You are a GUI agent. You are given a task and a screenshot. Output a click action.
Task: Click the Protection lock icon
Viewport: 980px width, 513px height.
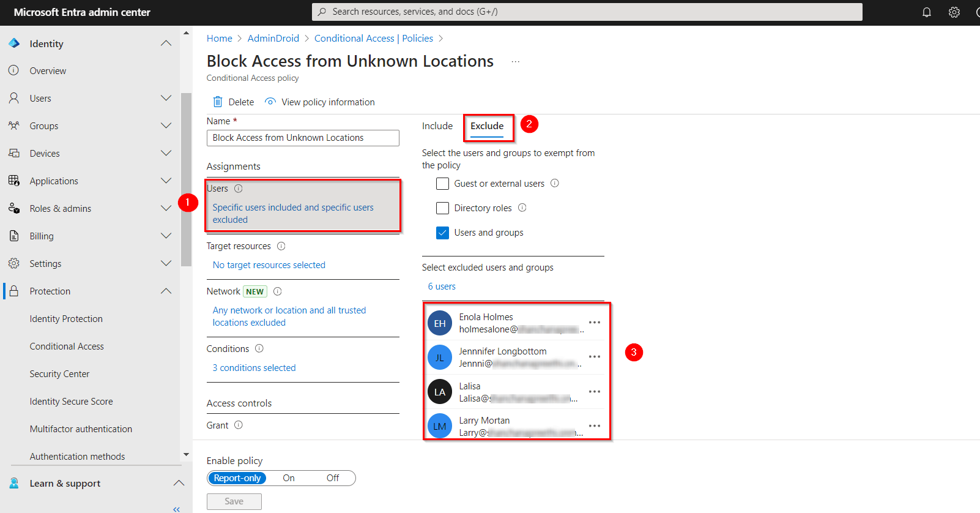pos(13,291)
